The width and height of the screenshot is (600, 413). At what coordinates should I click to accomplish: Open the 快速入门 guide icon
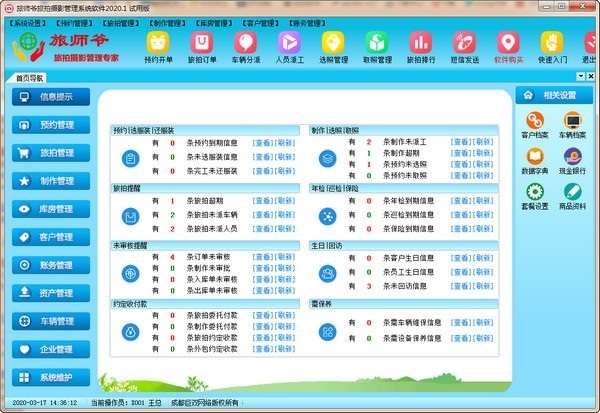coord(552,47)
